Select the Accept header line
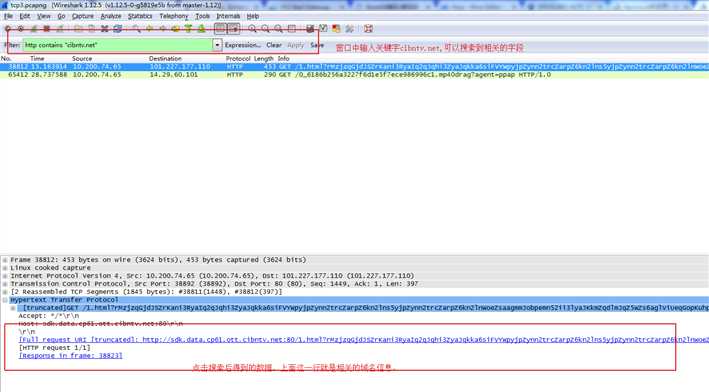Viewport: 709px width, 392px height. pos(49,316)
